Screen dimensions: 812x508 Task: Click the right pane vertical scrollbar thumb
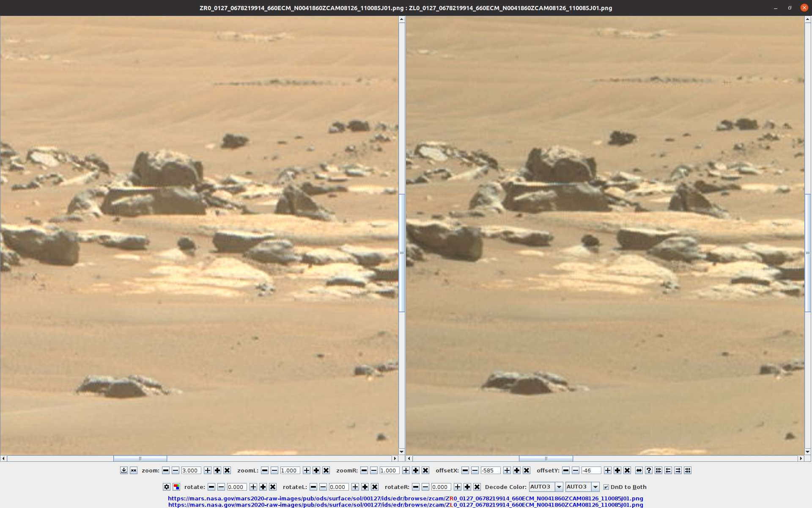[x=808, y=253]
